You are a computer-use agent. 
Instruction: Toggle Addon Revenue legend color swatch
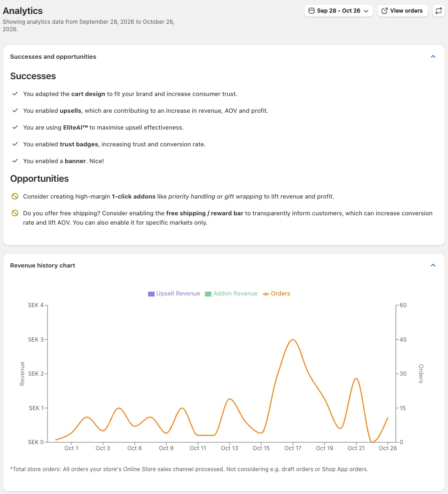tap(208, 294)
